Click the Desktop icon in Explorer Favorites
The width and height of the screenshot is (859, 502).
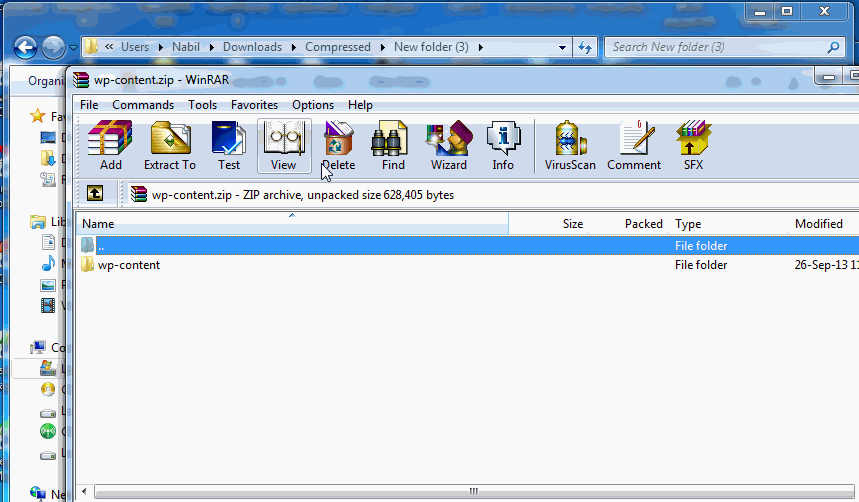48,137
